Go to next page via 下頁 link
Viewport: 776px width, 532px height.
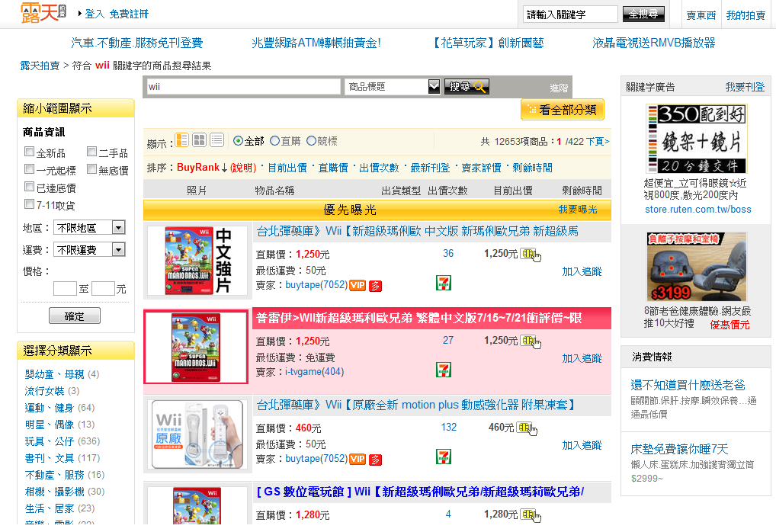598,142
